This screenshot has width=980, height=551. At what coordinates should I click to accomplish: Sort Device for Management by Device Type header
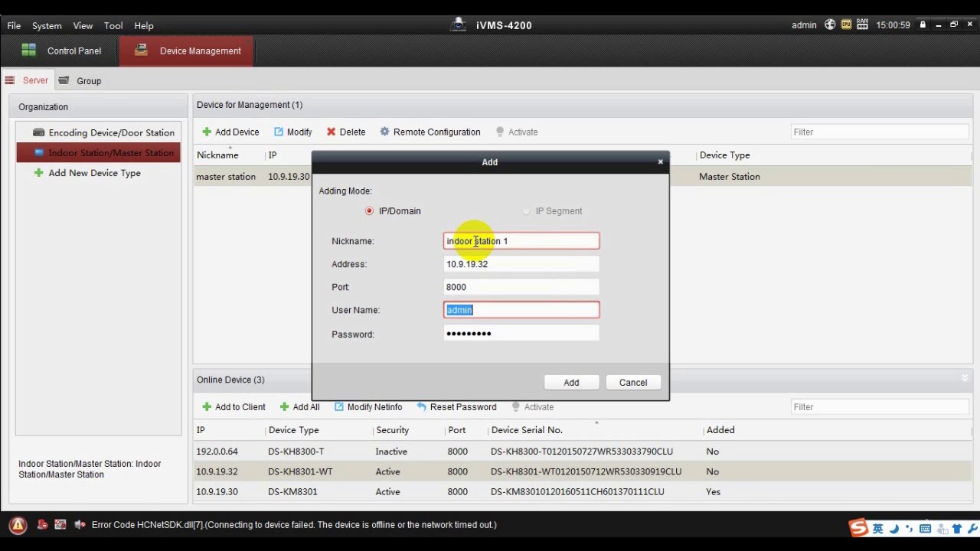pyautogui.click(x=724, y=155)
